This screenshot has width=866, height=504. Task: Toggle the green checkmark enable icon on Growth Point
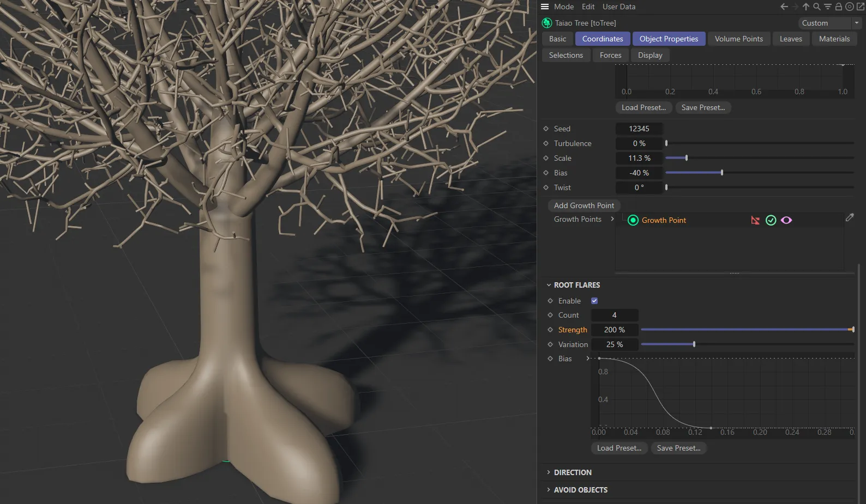click(771, 220)
